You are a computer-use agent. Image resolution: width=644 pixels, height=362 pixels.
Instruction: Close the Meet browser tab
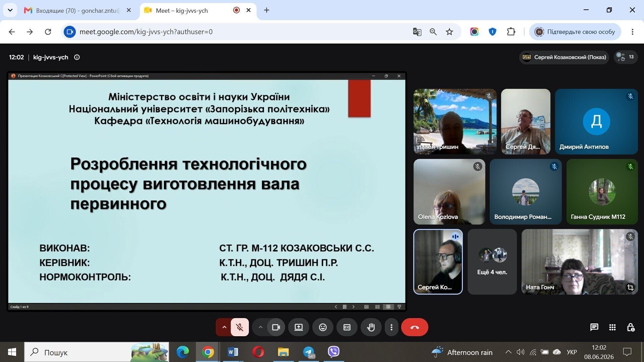249,10
